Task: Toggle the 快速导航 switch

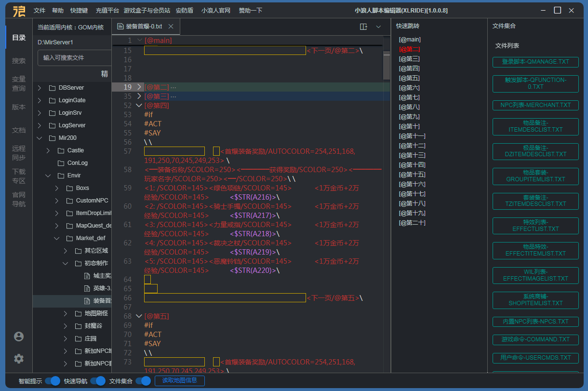Action: click(98, 381)
